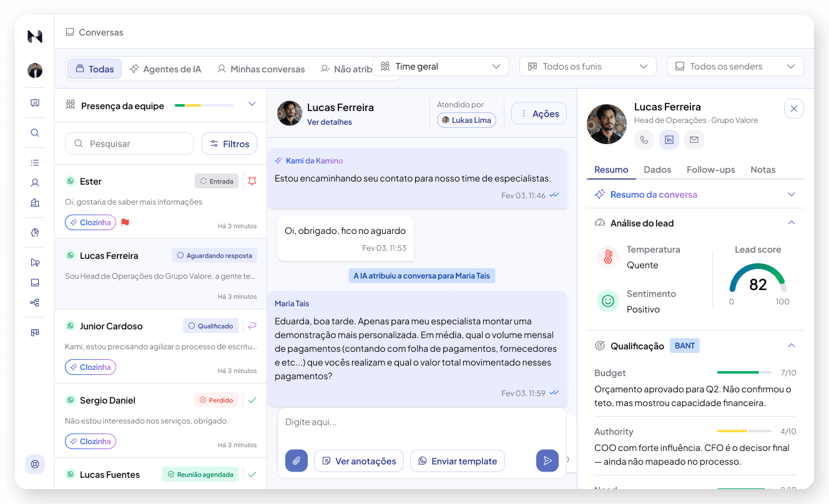
Task: Open the Resumo tab in profile panel
Action: [611, 170]
